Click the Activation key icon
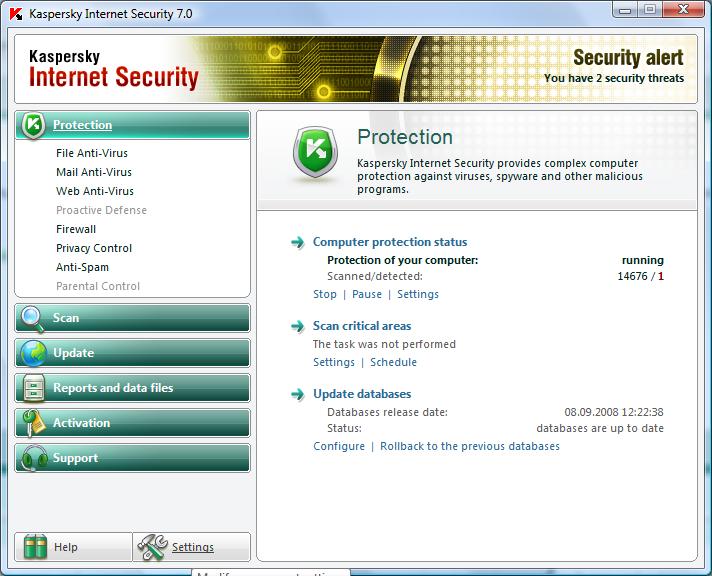 [x=34, y=423]
